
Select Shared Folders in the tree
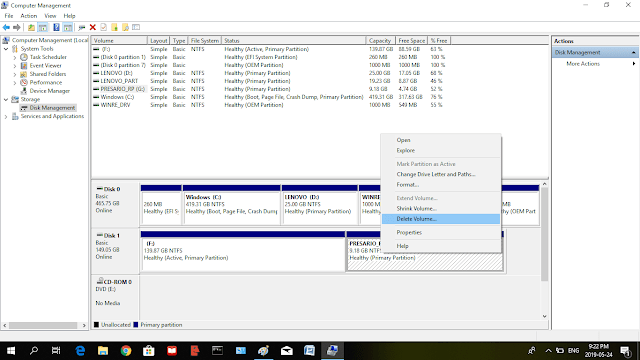coord(47,74)
